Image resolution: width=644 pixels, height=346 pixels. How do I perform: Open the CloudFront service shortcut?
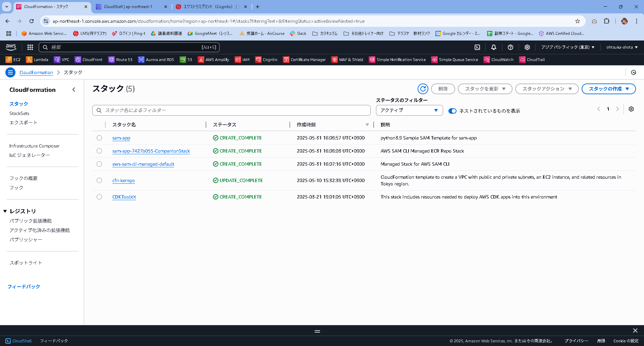click(89, 60)
